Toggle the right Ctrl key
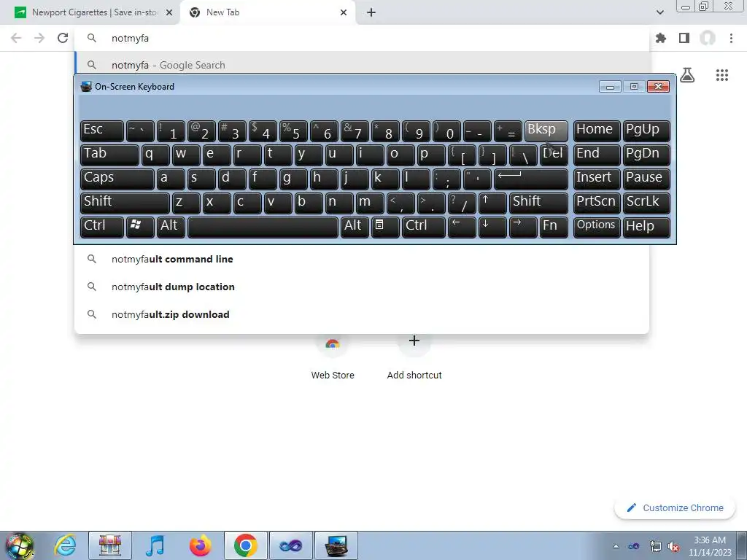747x560 pixels. pyautogui.click(x=424, y=227)
